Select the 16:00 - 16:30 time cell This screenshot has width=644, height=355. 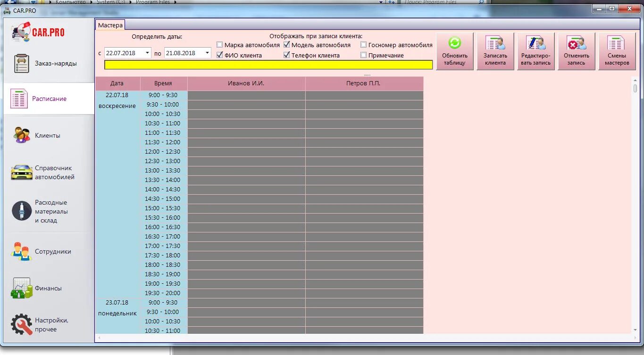pos(163,227)
